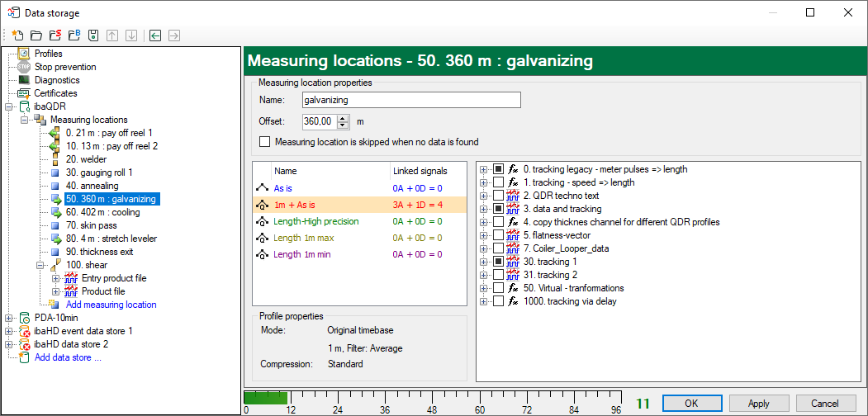The height and width of the screenshot is (416, 868).
Task: Click the ibaQDR data store icon
Action: pyautogui.click(x=26, y=106)
